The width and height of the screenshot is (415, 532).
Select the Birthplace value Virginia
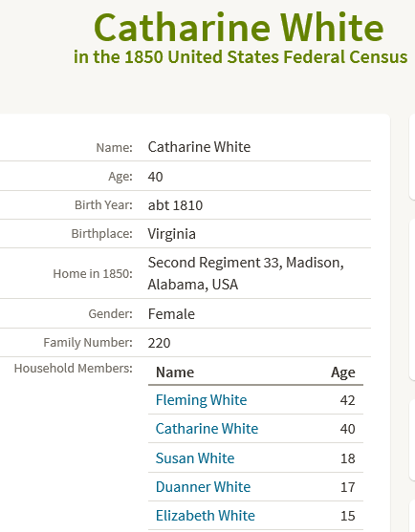pos(171,234)
